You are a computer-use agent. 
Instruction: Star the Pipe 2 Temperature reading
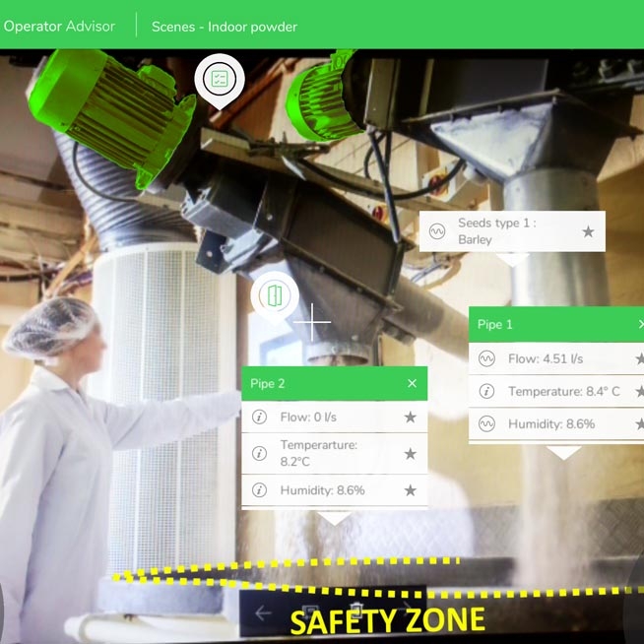411,454
